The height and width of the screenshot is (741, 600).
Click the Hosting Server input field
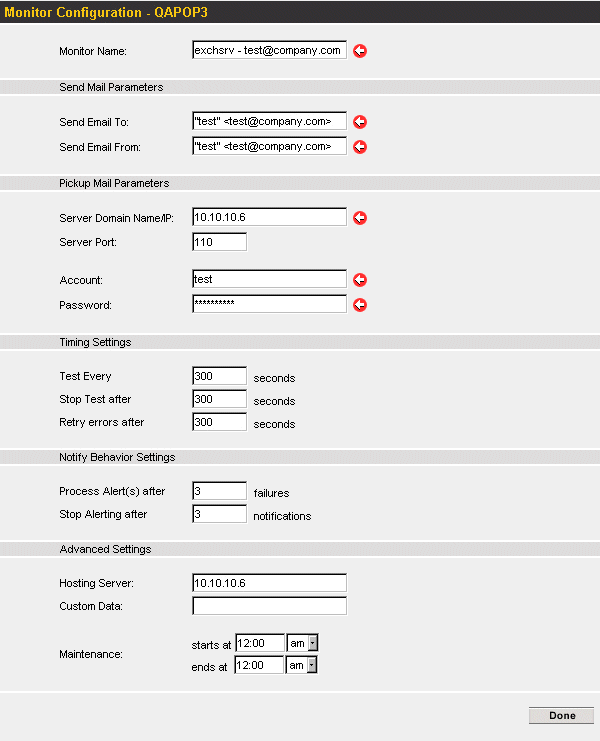(x=269, y=583)
